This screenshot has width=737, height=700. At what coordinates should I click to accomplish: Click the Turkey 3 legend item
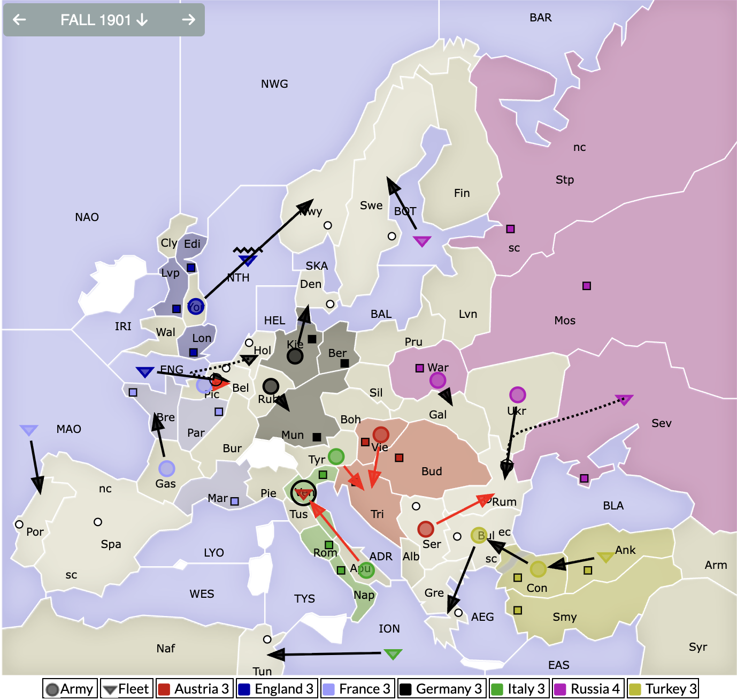[x=663, y=689]
